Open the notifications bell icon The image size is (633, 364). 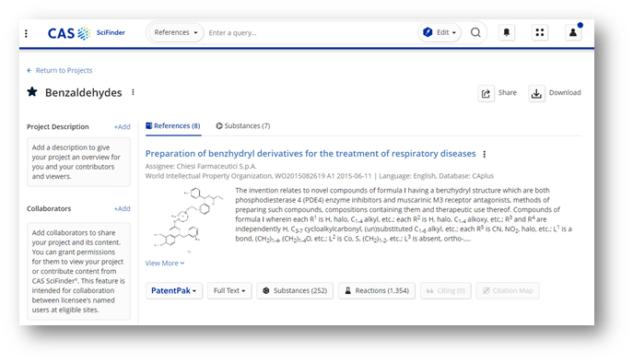coord(506,32)
